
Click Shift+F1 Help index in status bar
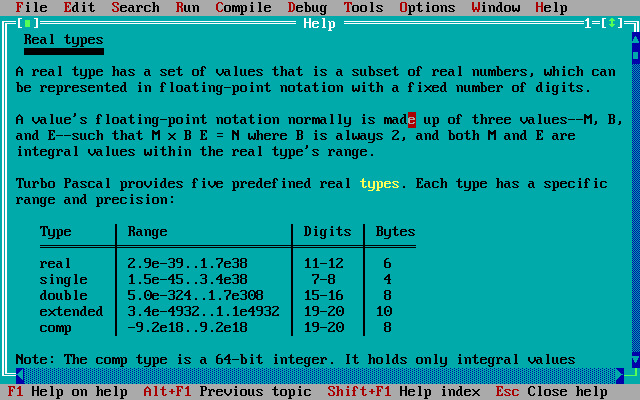click(x=403, y=392)
